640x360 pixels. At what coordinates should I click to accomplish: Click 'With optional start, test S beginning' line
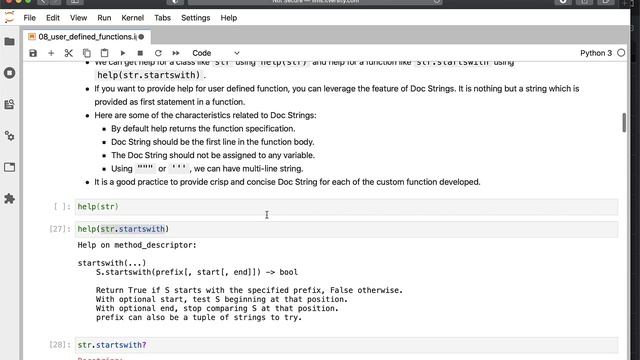point(222,299)
